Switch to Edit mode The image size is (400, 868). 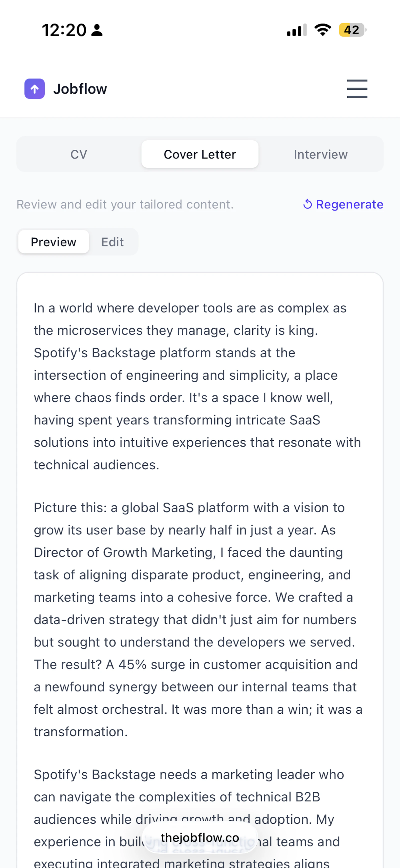tap(112, 242)
